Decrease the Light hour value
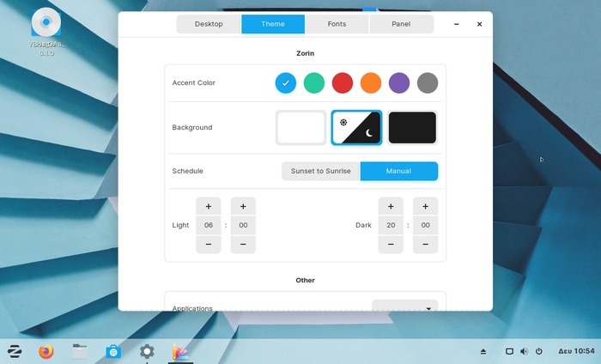Screen dimensions: 601x364 [209, 244]
